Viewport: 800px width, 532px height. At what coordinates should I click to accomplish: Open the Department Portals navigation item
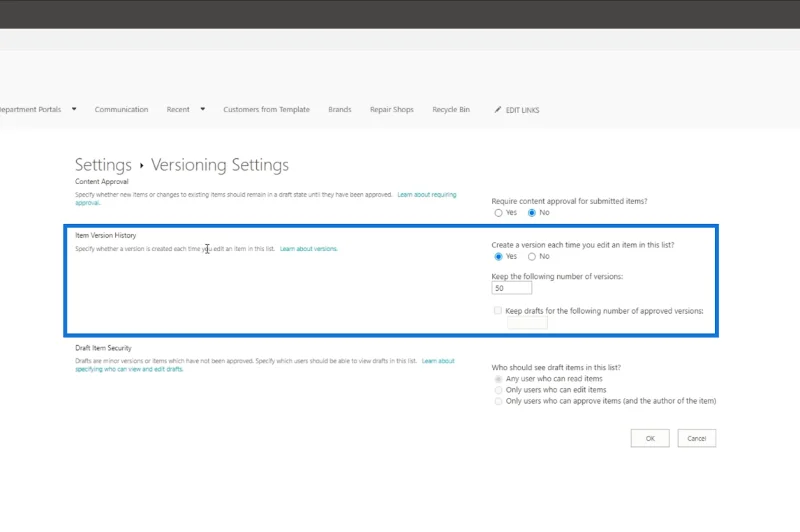point(31,109)
